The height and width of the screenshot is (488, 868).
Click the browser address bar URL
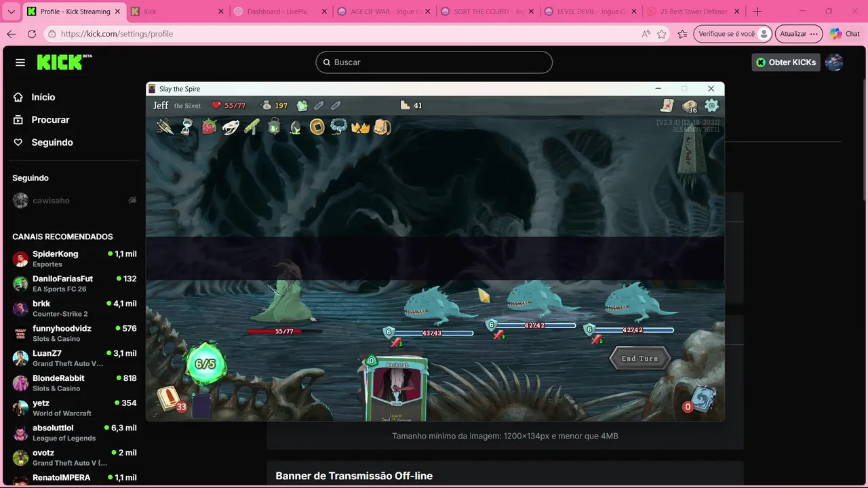pos(117,34)
